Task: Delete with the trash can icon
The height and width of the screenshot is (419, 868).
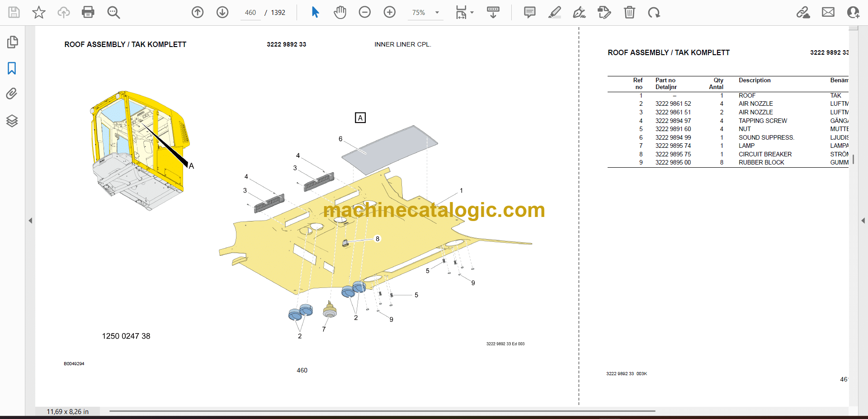Action: [629, 12]
